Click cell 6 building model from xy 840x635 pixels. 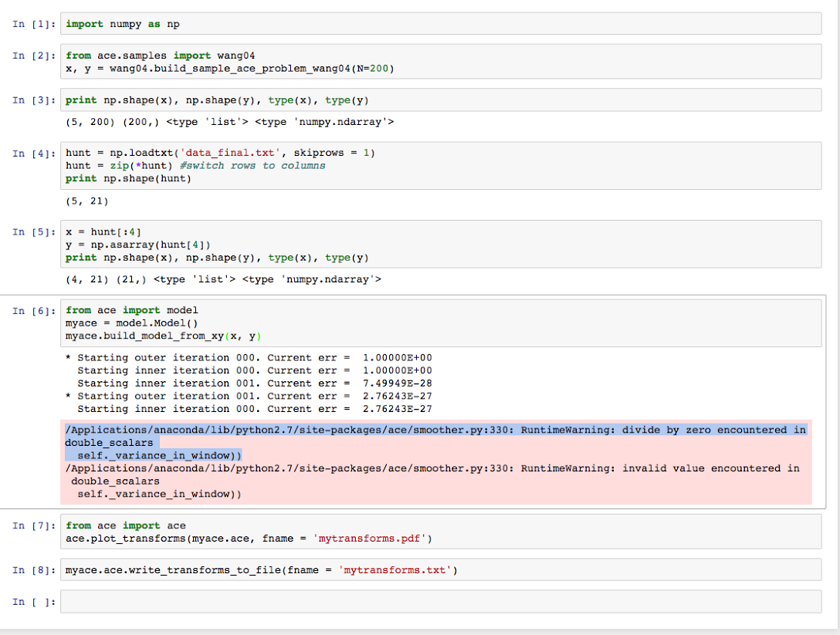click(x=441, y=323)
